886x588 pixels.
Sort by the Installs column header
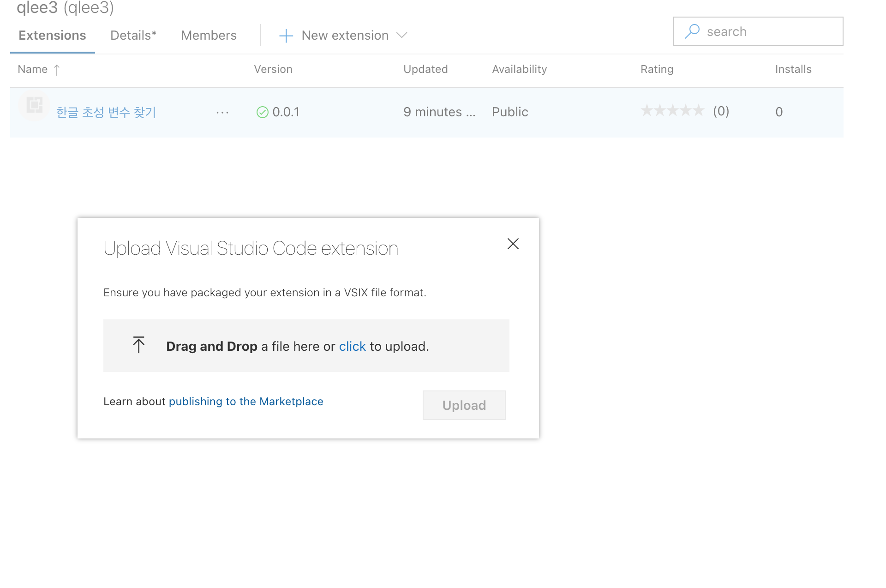point(793,69)
